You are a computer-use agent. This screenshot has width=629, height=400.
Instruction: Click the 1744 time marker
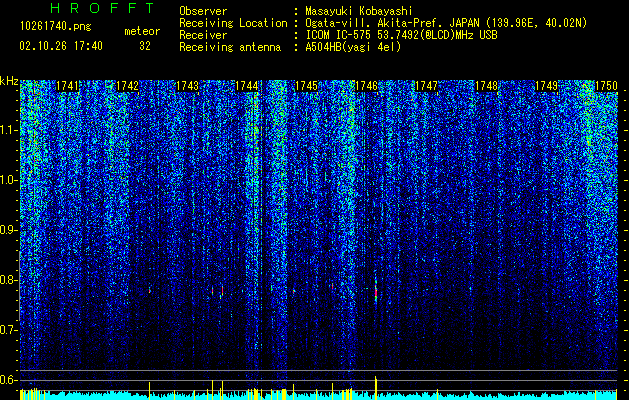coord(247,86)
